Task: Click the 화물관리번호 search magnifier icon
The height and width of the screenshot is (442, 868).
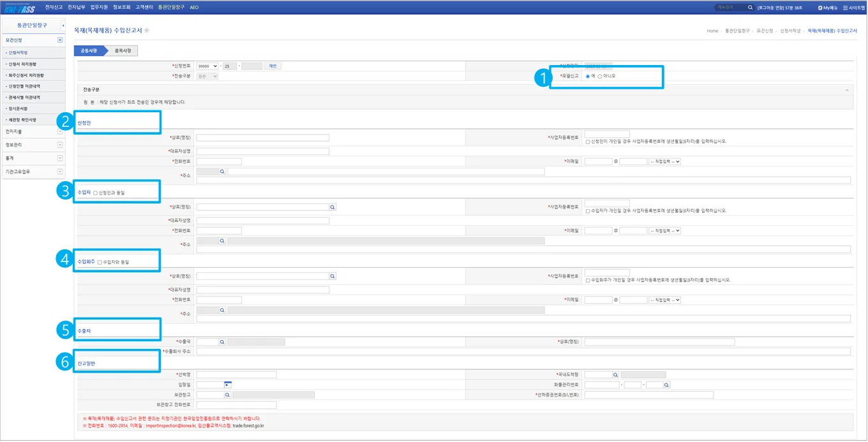Action: (x=667, y=385)
